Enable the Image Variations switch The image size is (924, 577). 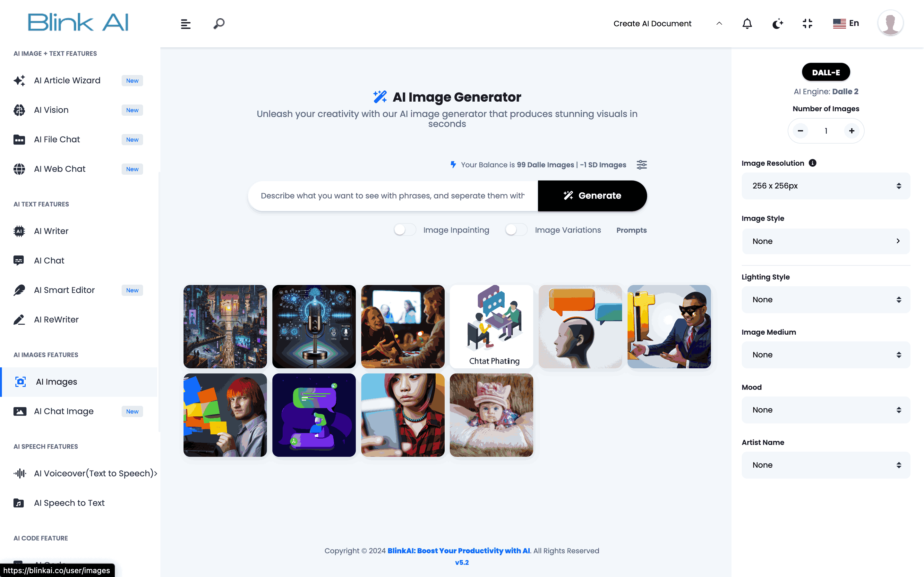[x=516, y=230]
